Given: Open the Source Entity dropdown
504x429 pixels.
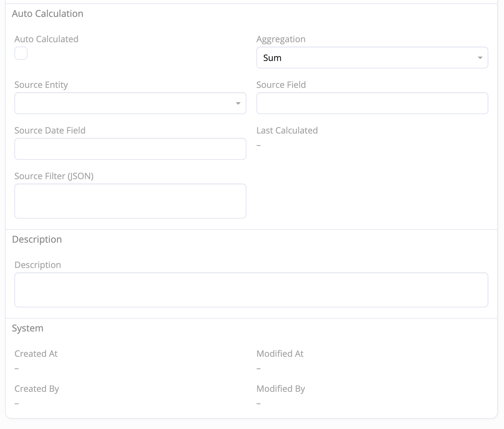Looking at the screenshot, I should pos(125,103).
